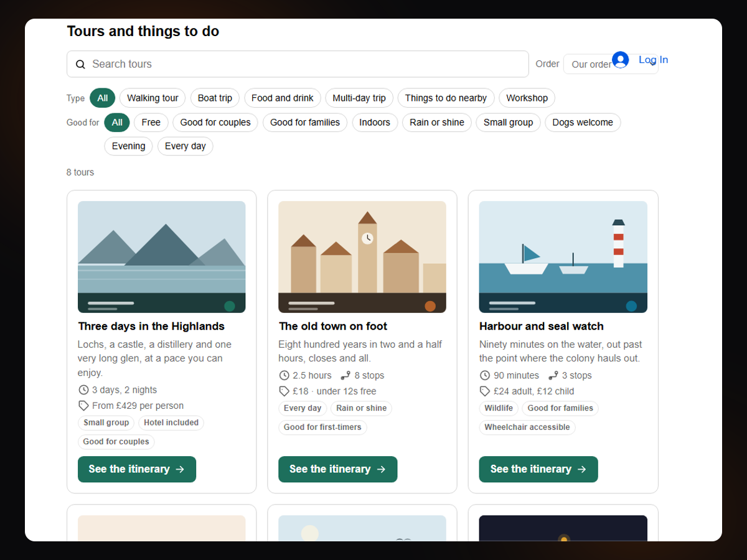Image resolution: width=747 pixels, height=560 pixels.
Task: Click the 8 tours count text
Action: [80, 172]
